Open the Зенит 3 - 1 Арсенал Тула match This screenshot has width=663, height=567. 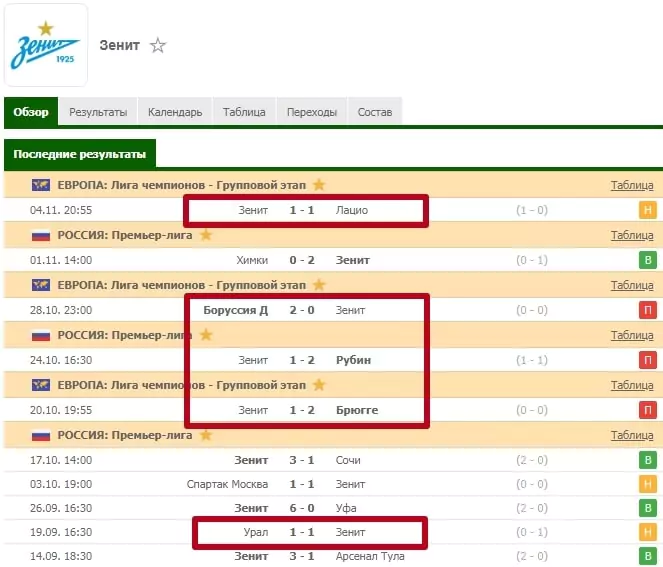[x=334, y=556]
